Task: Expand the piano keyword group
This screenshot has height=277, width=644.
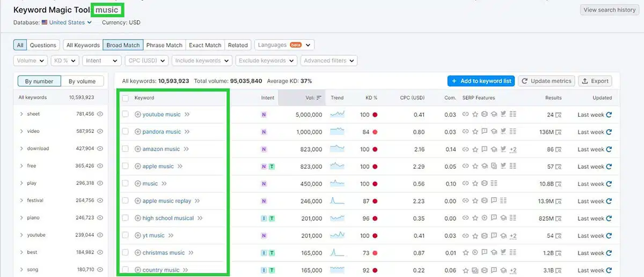Action: (21, 218)
